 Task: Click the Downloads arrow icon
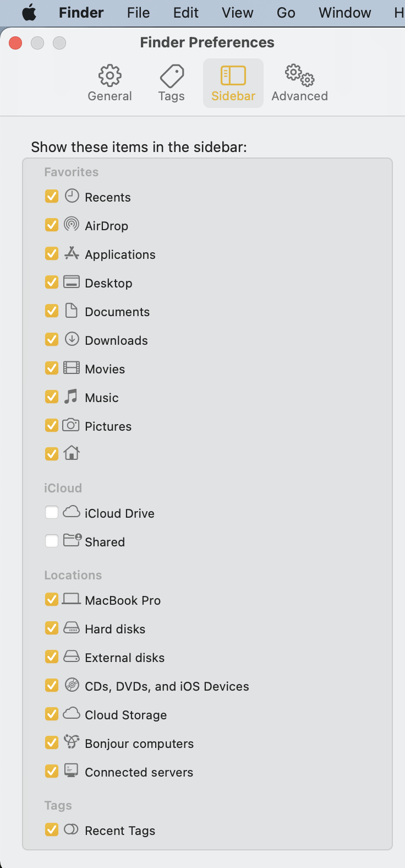pyautogui.click(x=72, y=339)
